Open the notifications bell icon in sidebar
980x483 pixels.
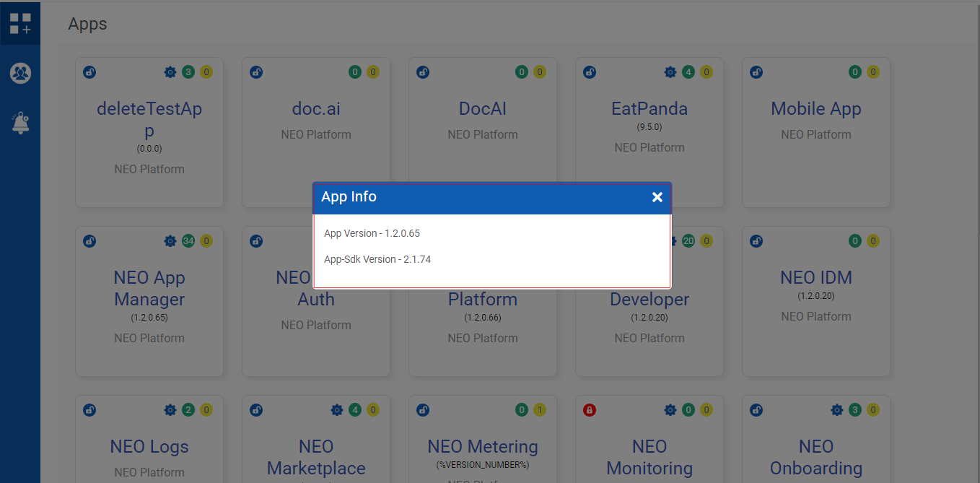(20, 123)
